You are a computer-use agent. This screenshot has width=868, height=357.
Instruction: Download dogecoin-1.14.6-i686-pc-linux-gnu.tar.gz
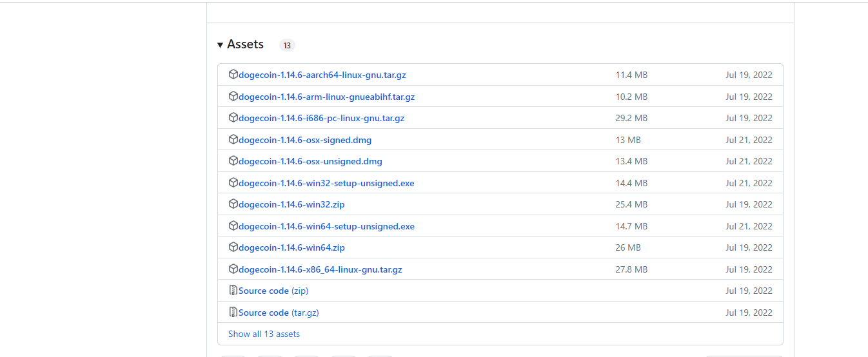point(322,119)
